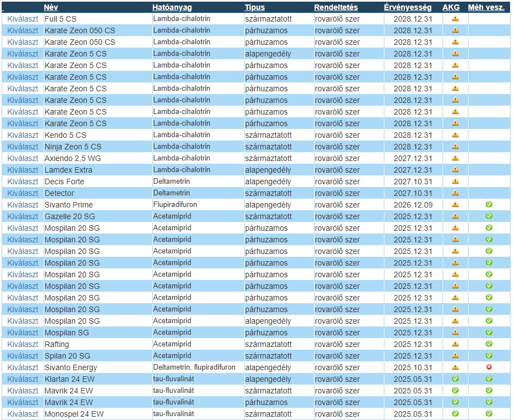Click red bee-hazard icon for Sivanto Energy

(489, 367)
